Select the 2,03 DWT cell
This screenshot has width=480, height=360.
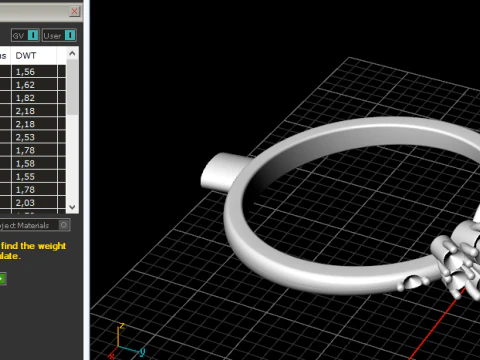(34, 203)
